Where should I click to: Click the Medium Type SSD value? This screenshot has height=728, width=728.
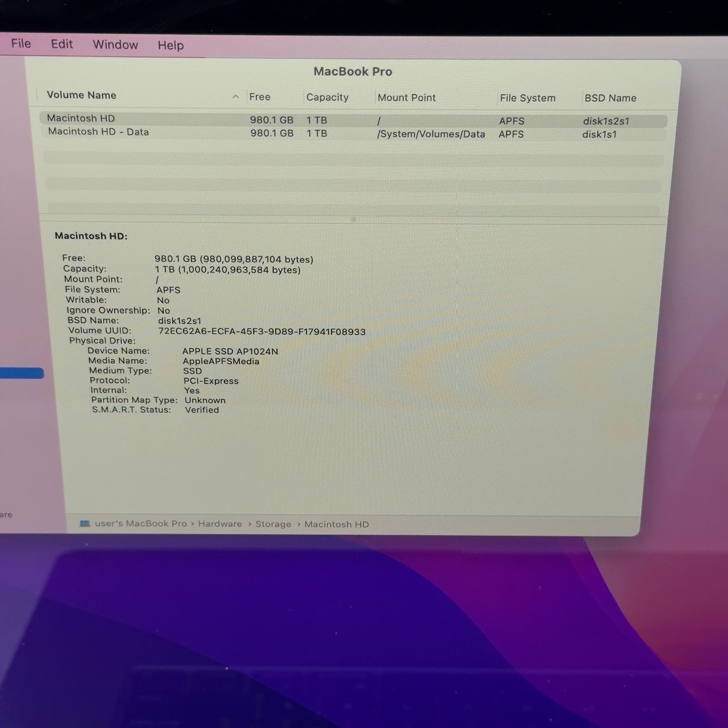pos(192,371)
